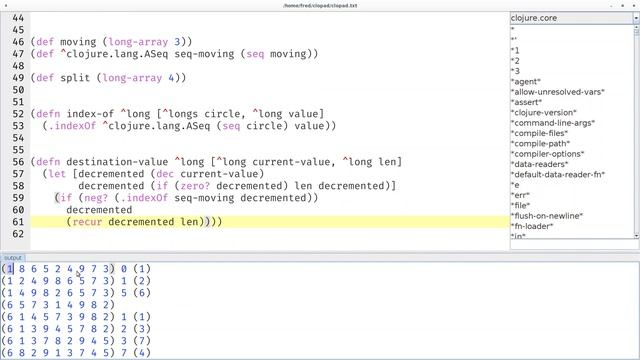Click output row '(6 5 7 3 1 4 9 8 2)'

58,305
